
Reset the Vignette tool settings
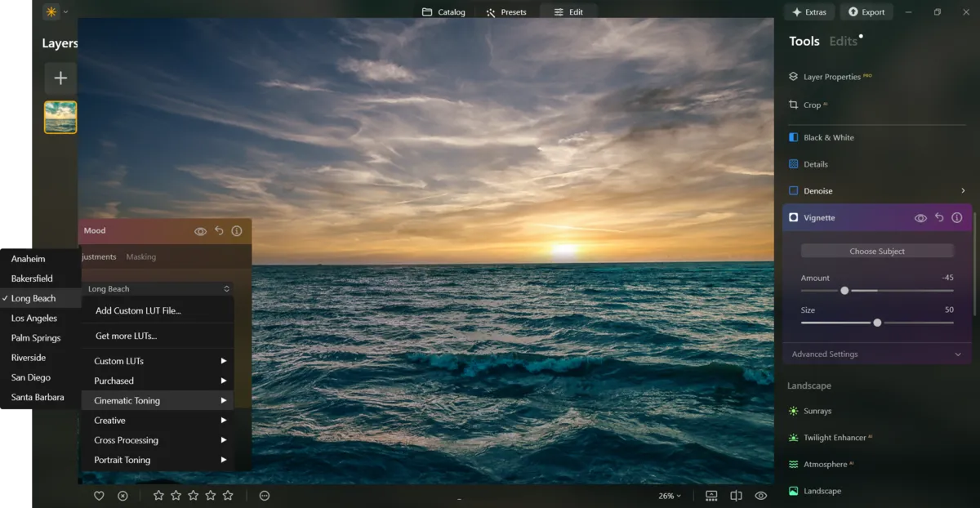click(939, 218)
